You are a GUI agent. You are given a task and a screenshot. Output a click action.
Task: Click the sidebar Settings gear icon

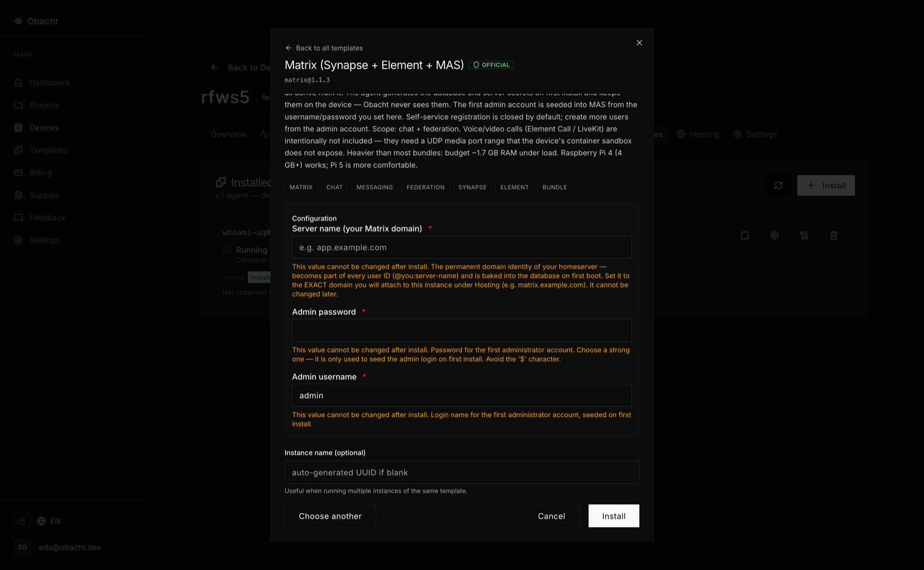click(18, 240)
